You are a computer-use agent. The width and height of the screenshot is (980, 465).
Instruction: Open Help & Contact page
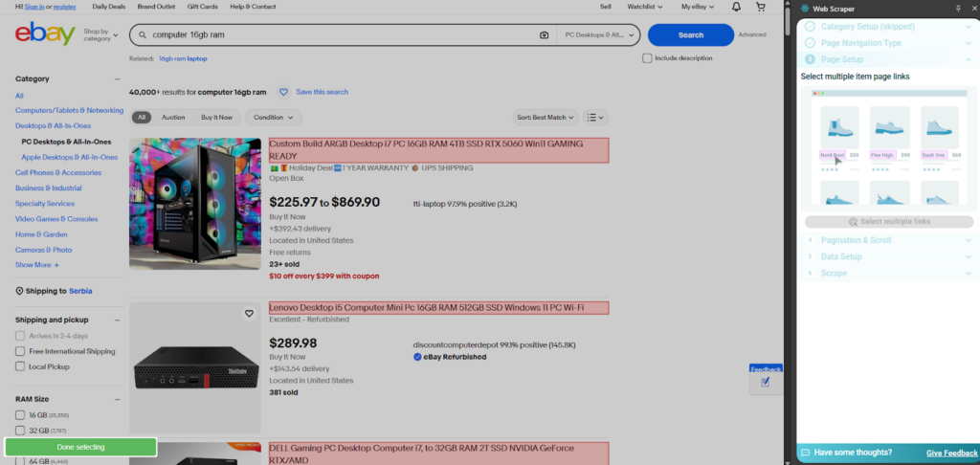coord(253,7)
